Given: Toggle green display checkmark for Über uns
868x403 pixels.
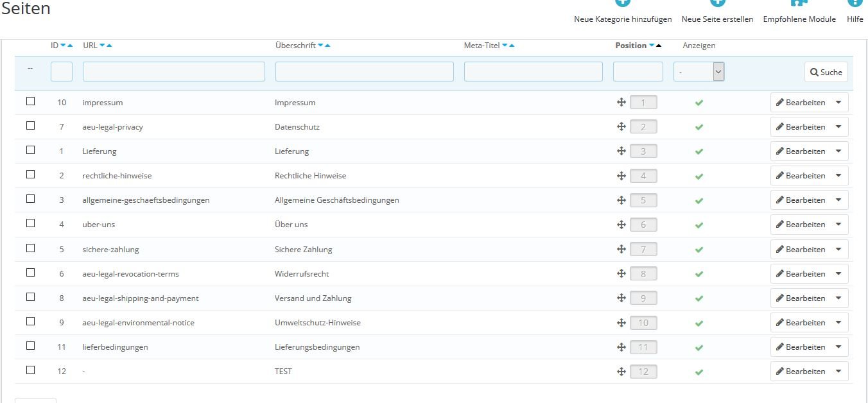Looking at the screenshot, I should [699, 225].
